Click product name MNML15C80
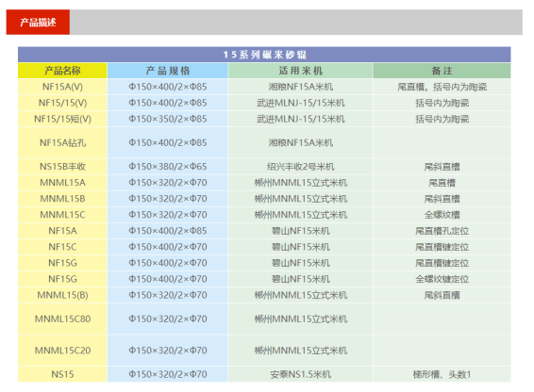The image size is (534, 392). 62,318
